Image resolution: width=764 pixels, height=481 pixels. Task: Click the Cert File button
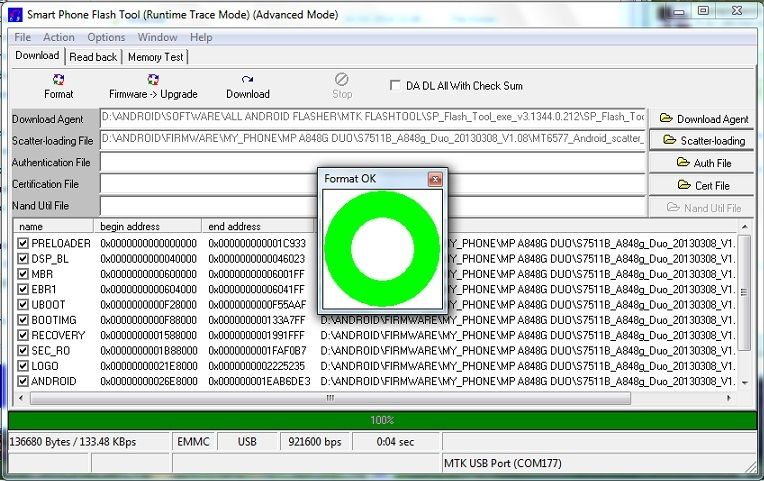click(x=702, y=185)
